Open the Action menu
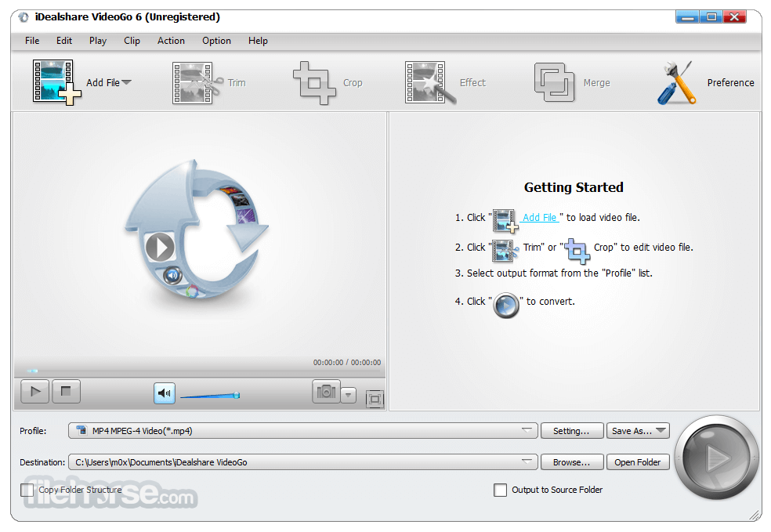Screen dimensions: 771x532 (171, 41)
